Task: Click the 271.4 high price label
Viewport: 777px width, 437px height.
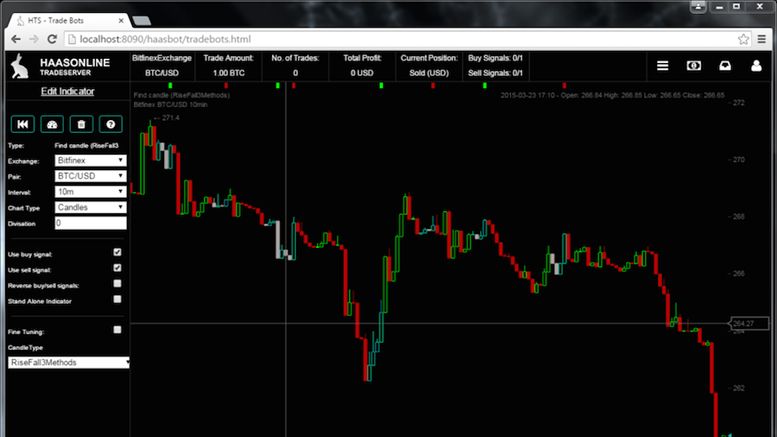Action: click(x=170, y=118)
